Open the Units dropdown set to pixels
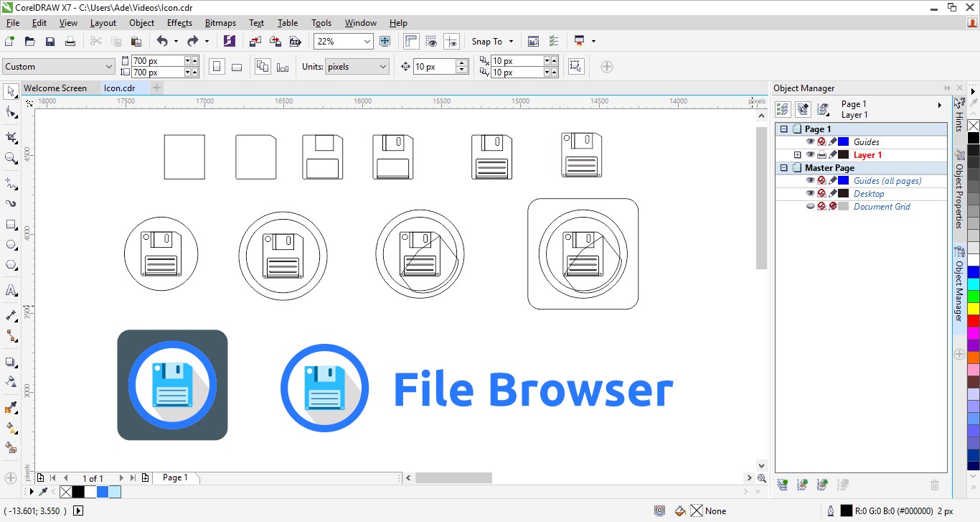The image size is (980, 522). pyautogui.click(x=382, y=67)
